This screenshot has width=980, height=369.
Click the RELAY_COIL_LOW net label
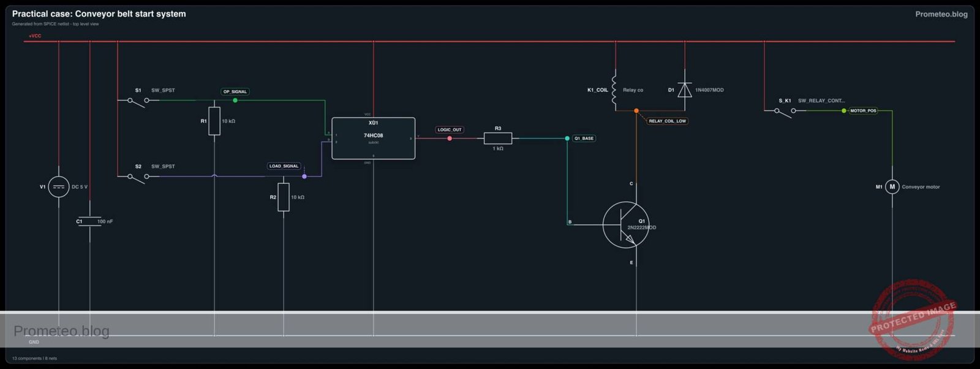[668, 121]
